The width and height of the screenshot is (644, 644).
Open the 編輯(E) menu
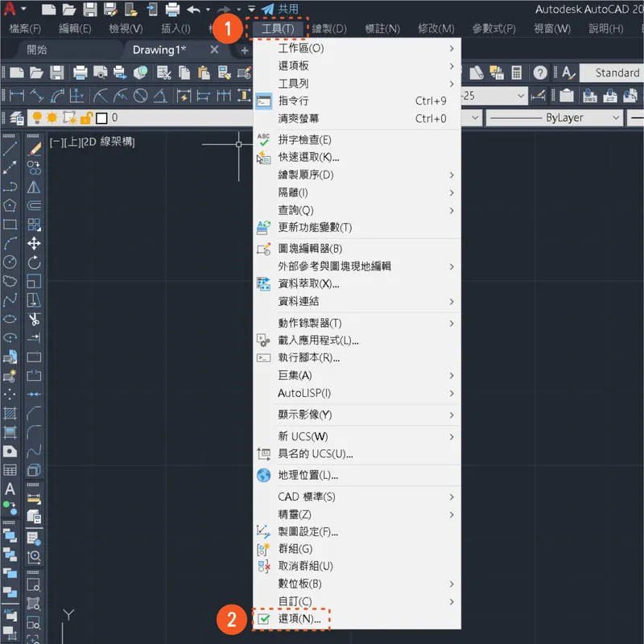click(75, 29)
